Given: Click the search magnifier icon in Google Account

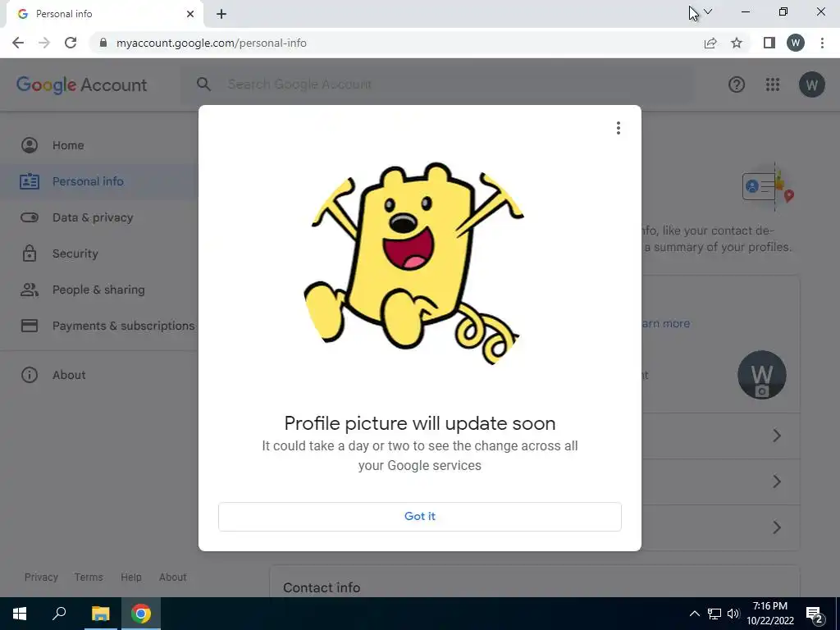Looking at the screenshot, I should tap(203, 84).
